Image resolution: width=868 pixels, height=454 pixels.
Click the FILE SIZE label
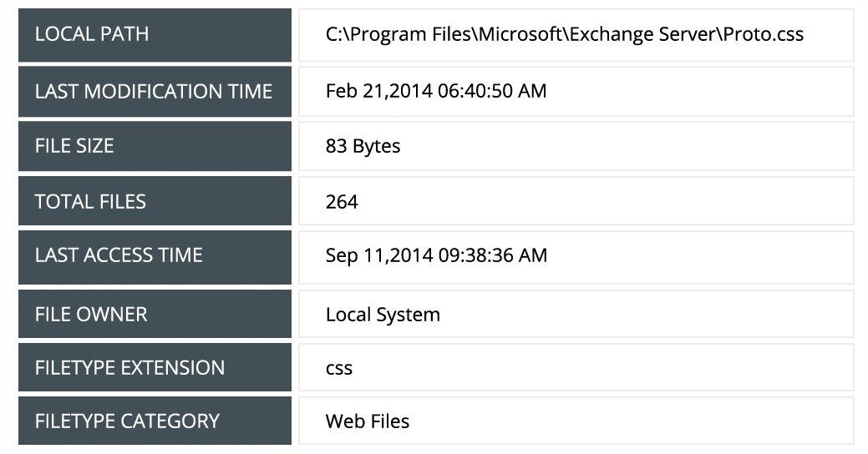[74, 146]
